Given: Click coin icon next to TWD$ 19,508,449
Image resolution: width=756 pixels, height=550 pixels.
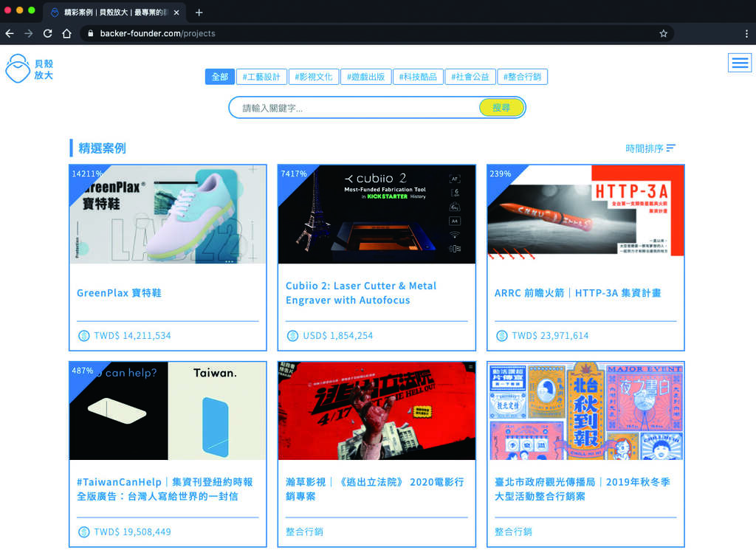Looking at the screenshot, I should (84, 532).
